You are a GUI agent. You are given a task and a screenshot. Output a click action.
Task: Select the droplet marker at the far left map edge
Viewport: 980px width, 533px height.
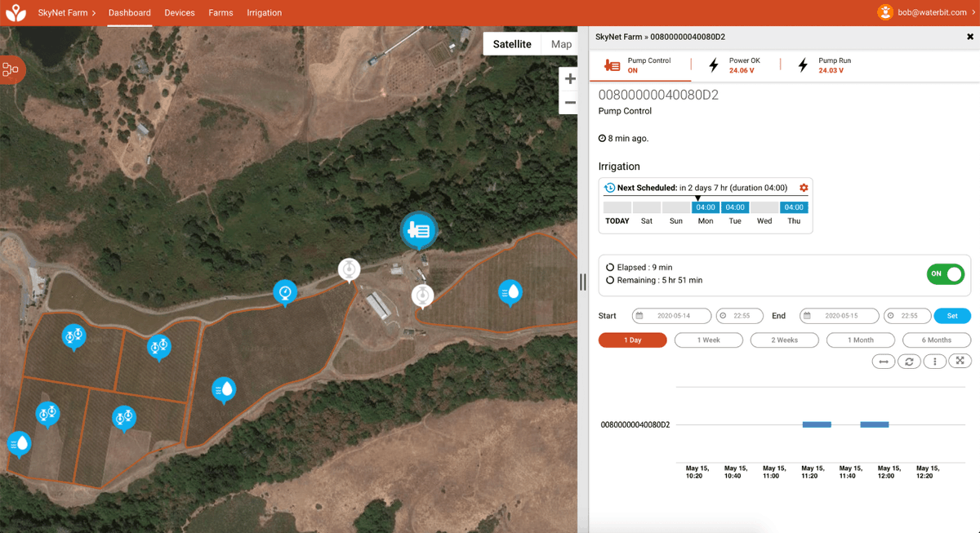(19, 445)
